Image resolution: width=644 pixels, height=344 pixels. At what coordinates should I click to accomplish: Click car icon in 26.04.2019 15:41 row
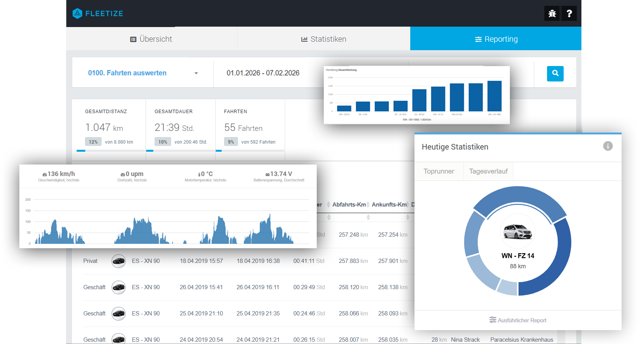point(119,288)
